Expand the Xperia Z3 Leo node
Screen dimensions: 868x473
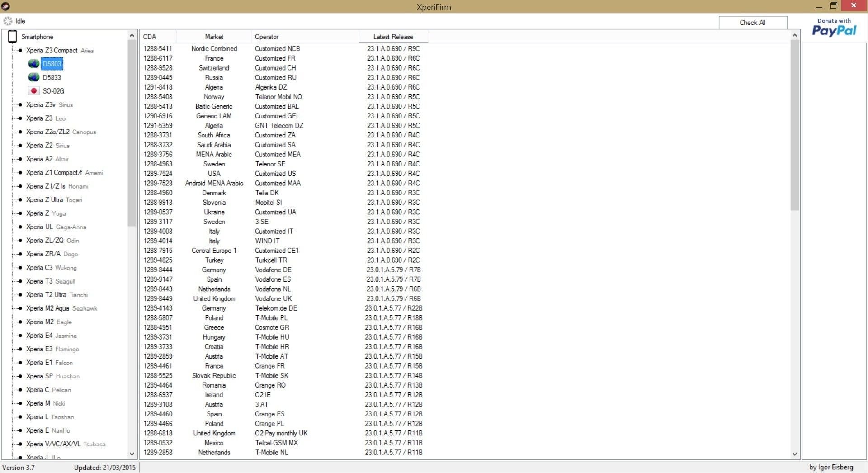tap(20, 118)
